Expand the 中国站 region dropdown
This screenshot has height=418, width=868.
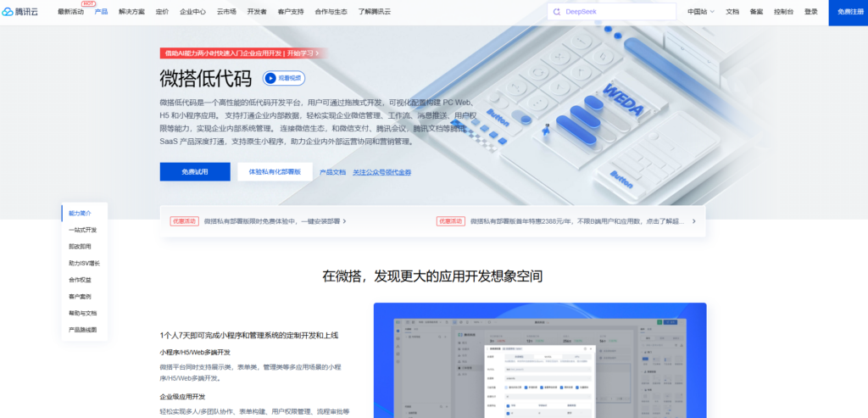(700, 12)
